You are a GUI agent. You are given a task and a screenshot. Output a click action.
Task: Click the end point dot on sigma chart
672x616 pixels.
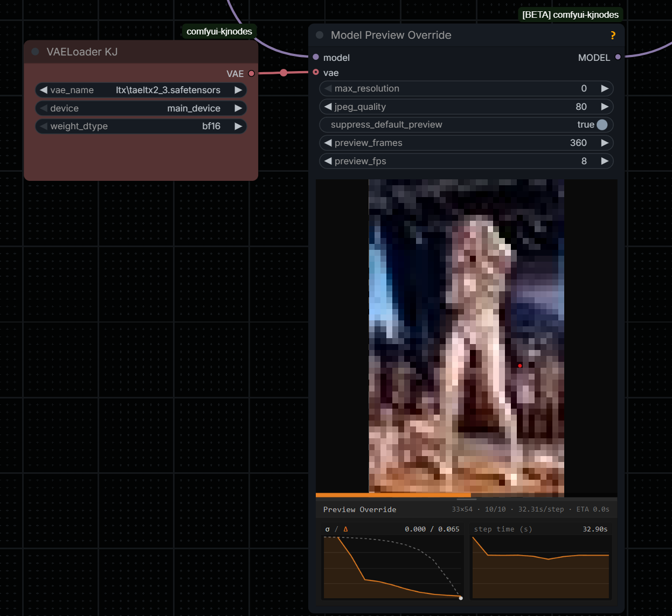click(461, 598)
